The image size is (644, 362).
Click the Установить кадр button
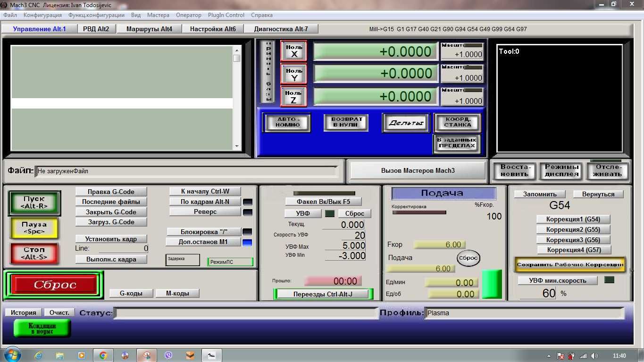111,239
